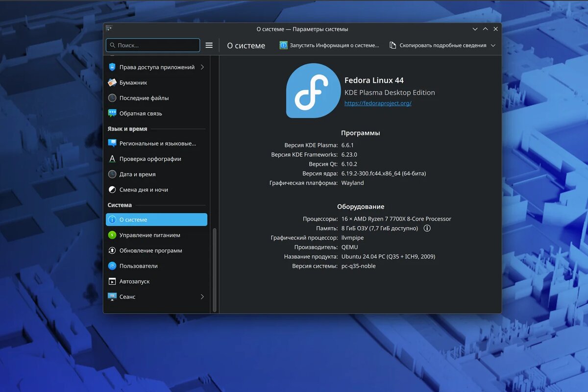Click the Региональные и языковые icon
The height and width of the screenshot is (392, 588).
[112, 143]
